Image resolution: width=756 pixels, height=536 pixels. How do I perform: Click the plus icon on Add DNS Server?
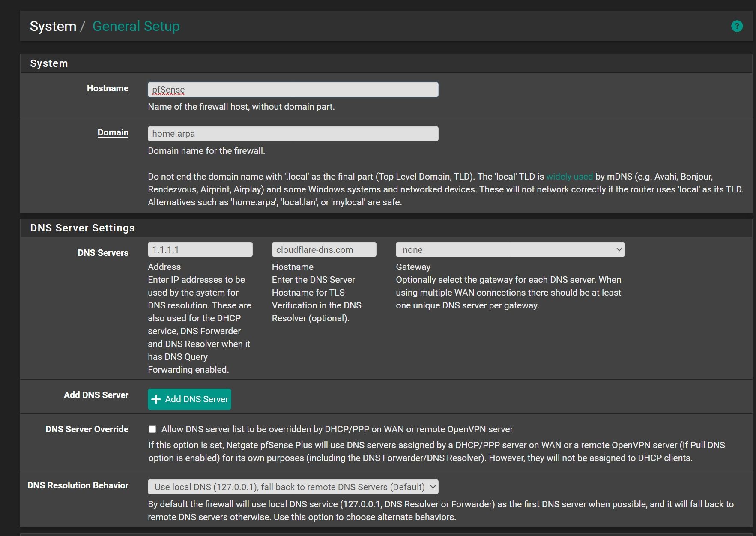point(156,399)
